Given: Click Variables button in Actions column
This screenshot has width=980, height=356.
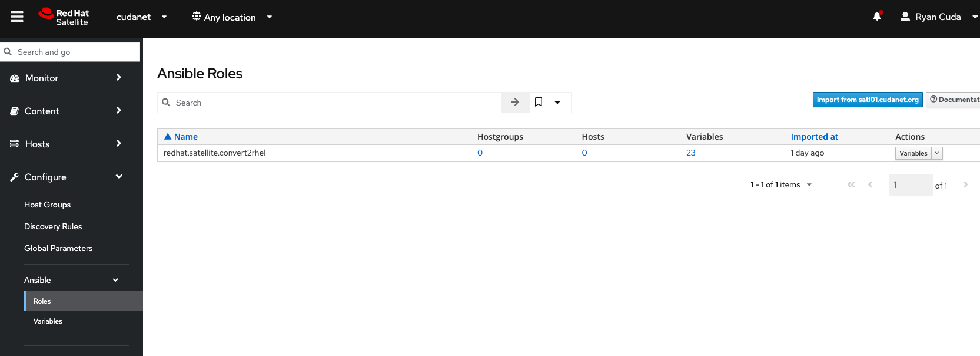Looking at the screenshot, I should tap(913, 153).
